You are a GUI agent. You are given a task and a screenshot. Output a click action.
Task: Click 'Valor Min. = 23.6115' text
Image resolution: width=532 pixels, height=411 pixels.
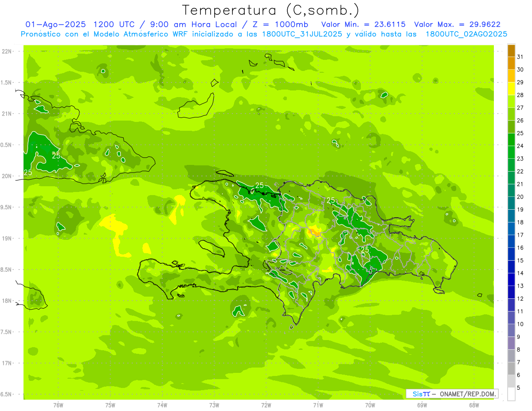(x=363, y=24)
